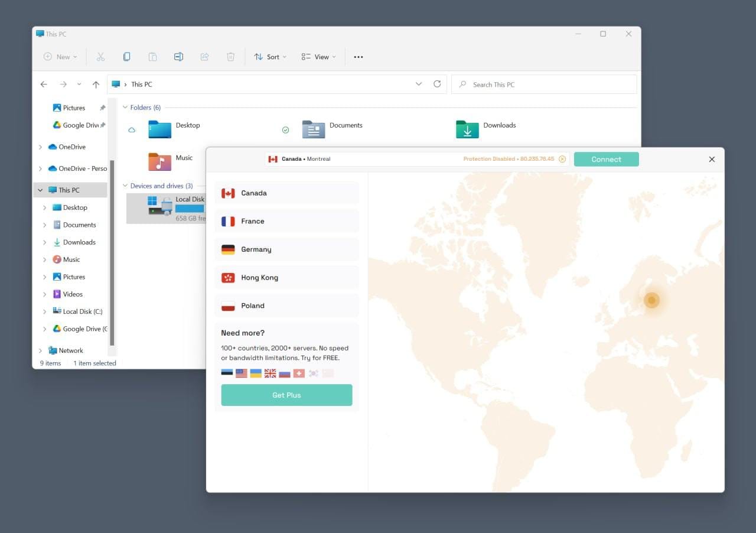
Task: Open the Recent locations chevron near navigation arrows
Action: (x=79, y=84)
